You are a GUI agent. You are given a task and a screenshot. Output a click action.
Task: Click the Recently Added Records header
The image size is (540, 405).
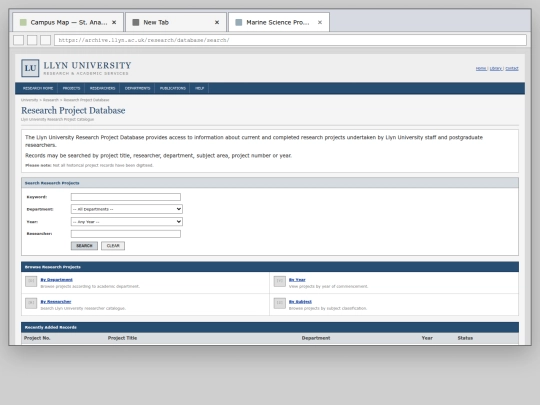[270, 327]
